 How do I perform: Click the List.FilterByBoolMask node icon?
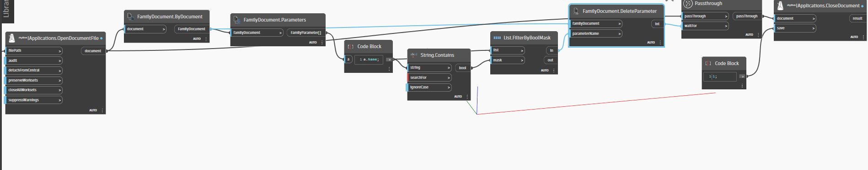point(497,38)
